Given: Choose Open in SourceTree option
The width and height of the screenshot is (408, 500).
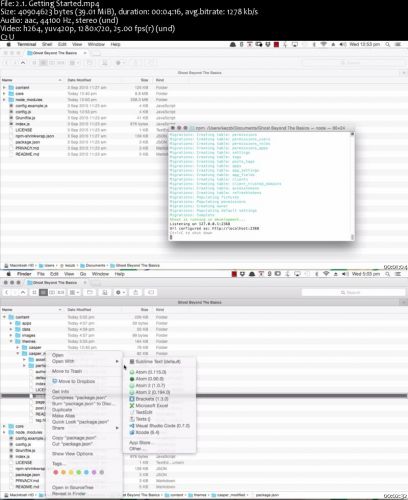Looking at the screenshot, I should pyautogui.click(x=73, y=488).
